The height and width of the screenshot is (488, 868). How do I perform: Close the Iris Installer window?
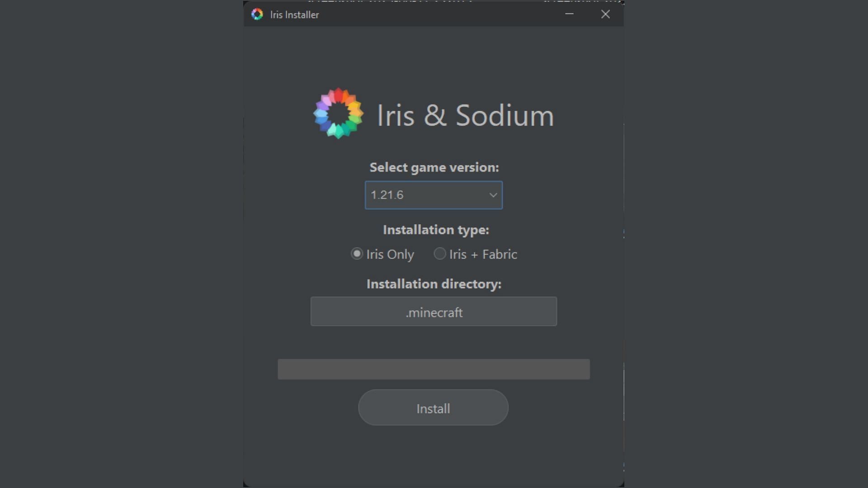pos(605,14)
